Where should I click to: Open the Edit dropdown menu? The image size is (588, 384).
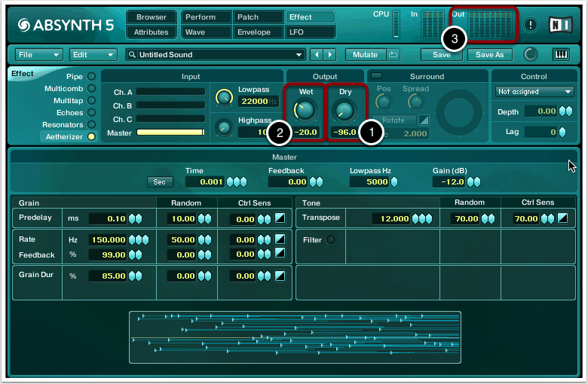(x=93, y=55)
